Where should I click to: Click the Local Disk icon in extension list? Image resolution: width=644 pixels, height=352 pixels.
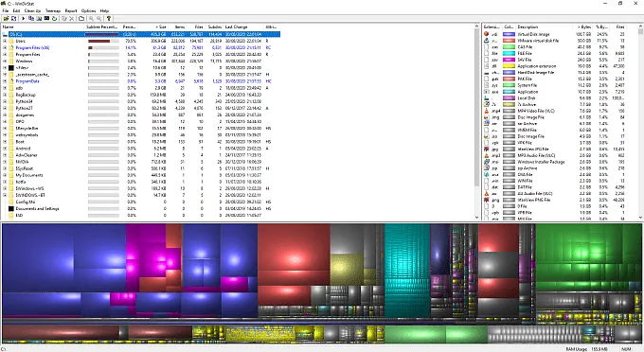pyautogui.click(x=486, y=98)
